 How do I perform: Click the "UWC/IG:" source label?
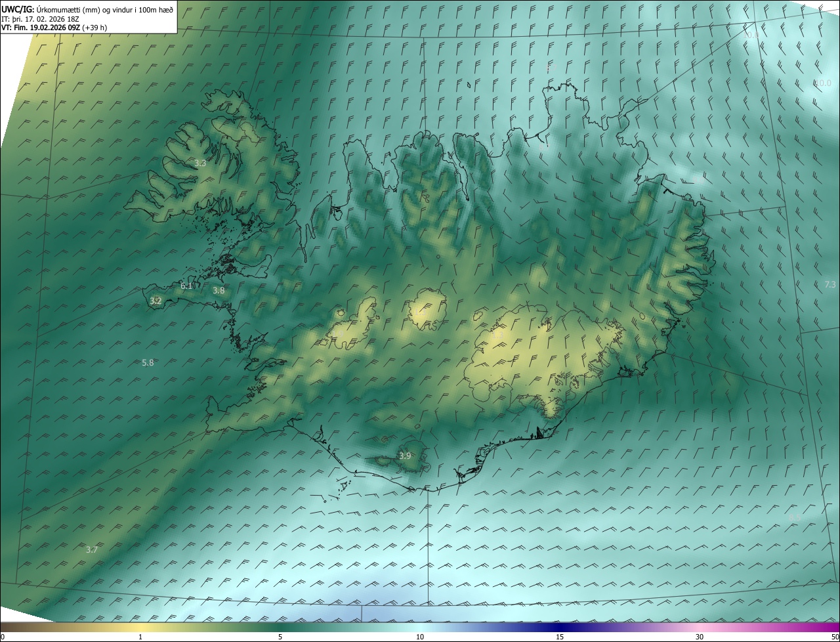click(x=18, y=9)
